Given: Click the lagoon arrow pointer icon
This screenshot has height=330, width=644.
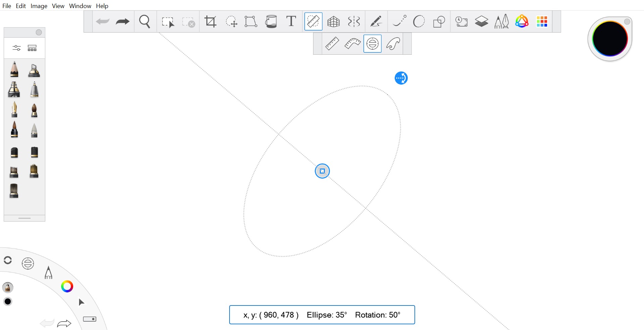Looking at the screenshot, I should [x=81, y=302].
